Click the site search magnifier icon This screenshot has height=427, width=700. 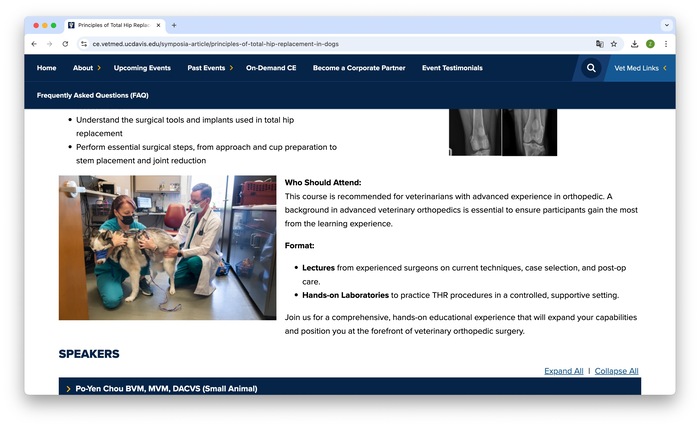click(591, 68)
